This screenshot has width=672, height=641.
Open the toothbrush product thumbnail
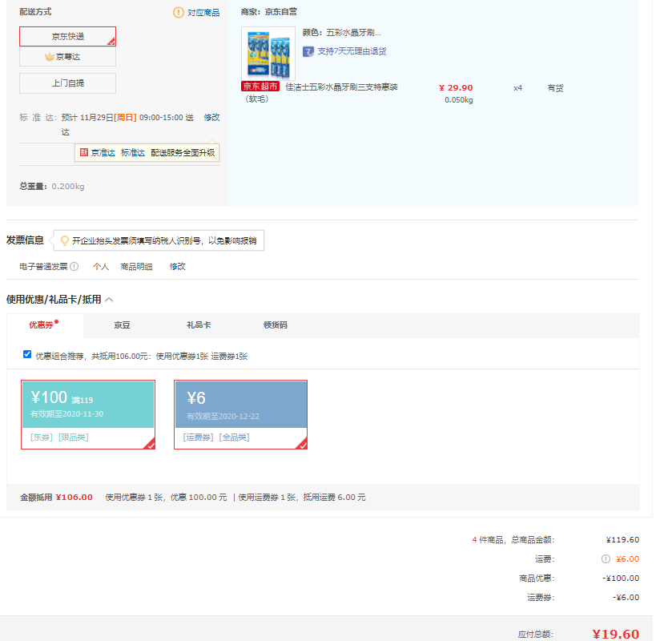pyautogui.click(x=268, y=53)
